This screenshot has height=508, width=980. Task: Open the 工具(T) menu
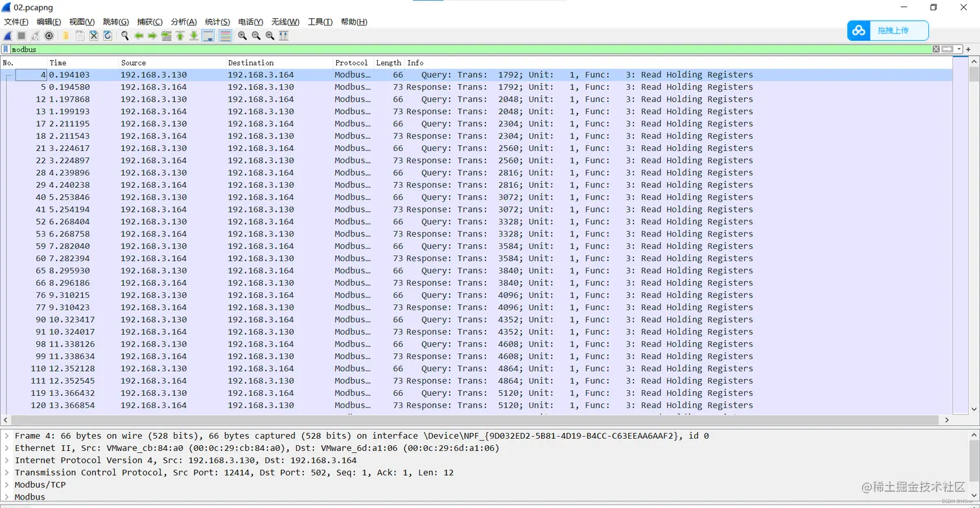[320, 22]
